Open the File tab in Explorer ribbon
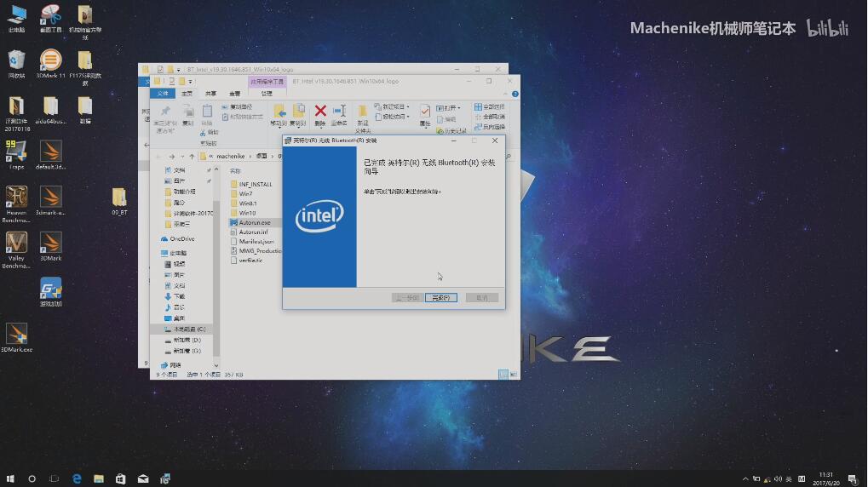Screen dimensions: 868x487 163,94
